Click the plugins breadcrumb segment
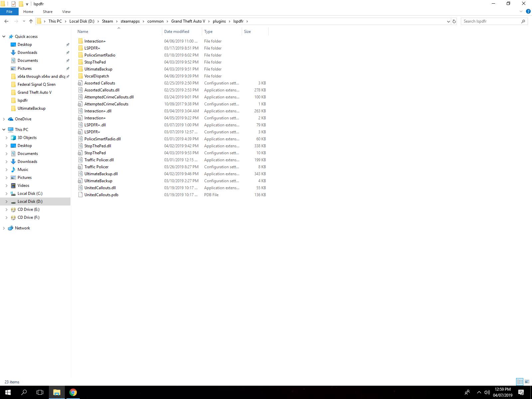The image size is (532, 399). tap(219, 21)
